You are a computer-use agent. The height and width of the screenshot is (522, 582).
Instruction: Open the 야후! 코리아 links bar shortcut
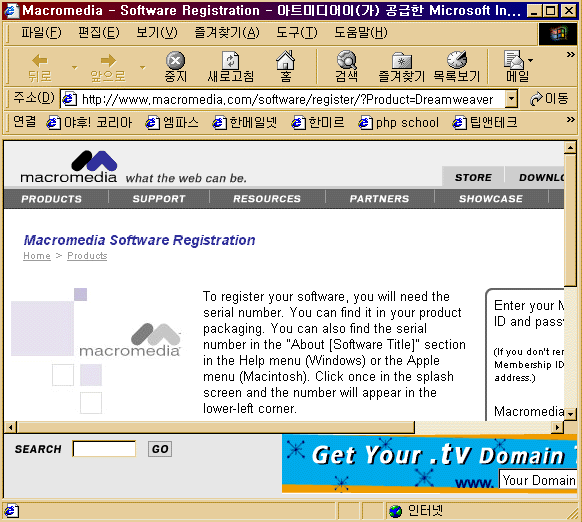click(89, 122)
